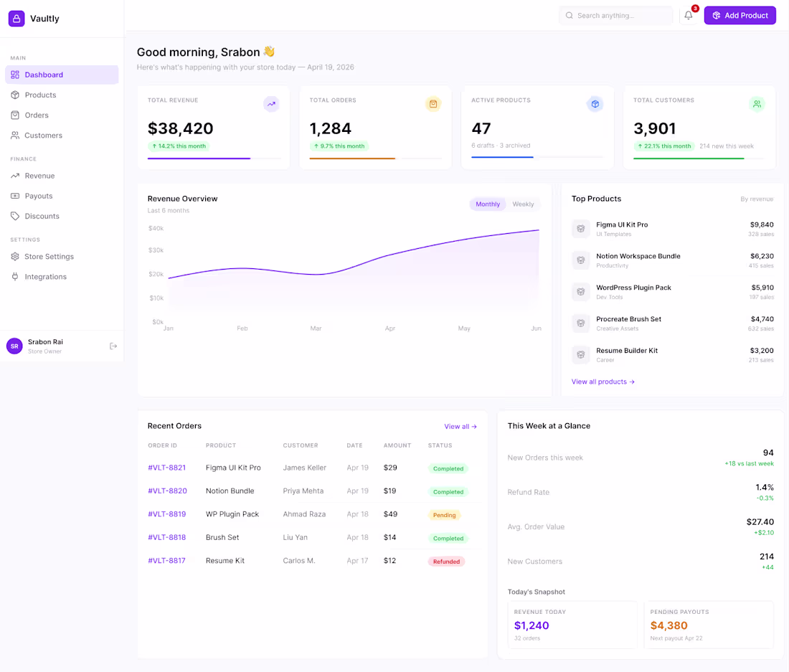Switch chart to Monthly view

(488, 204)
